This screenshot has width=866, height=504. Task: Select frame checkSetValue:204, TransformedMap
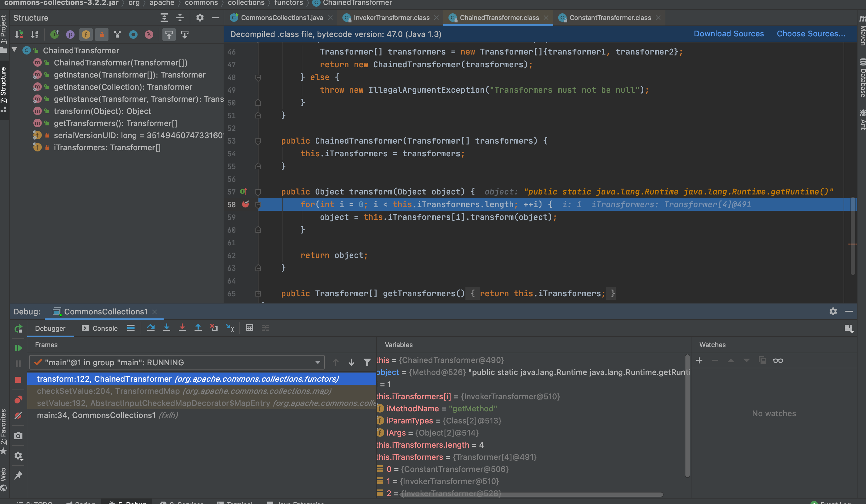click(x=202, y=391)
